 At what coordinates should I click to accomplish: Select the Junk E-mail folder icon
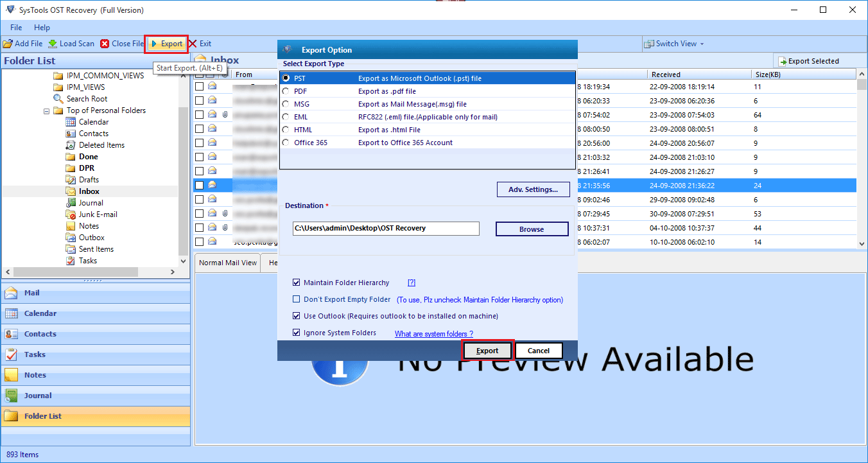coord(71,214)
